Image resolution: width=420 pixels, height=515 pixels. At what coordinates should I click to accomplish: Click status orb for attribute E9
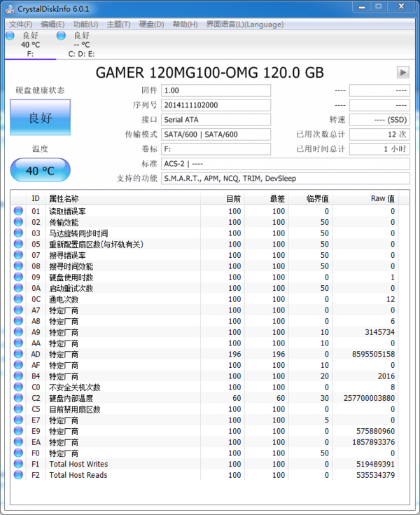[x=18, y=431]
